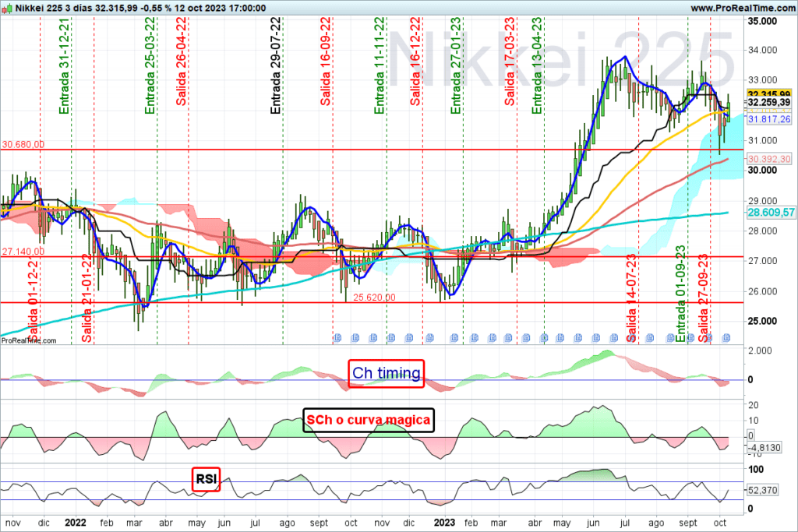
Task: Click the 32.259,39 price tag
Action: (769, 102)
